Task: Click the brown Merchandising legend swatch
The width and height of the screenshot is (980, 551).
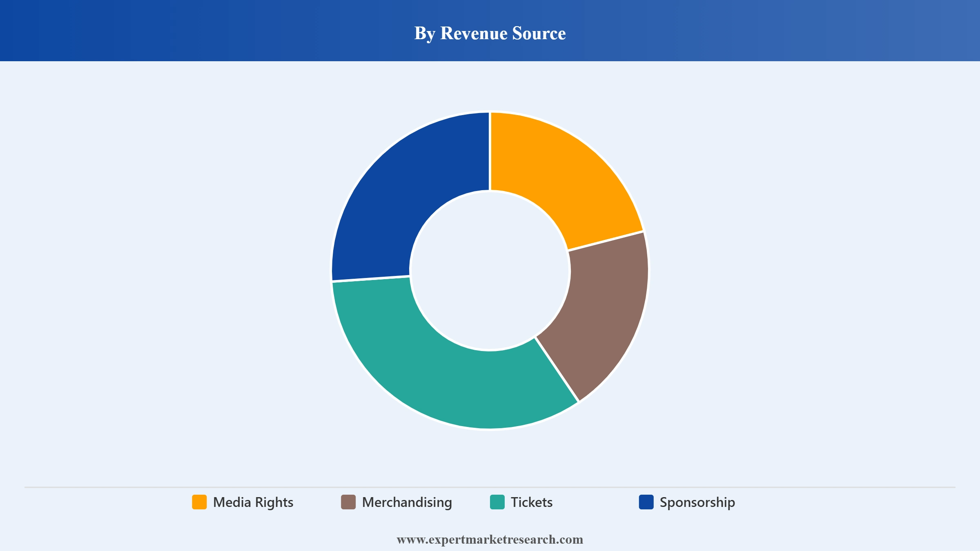Action: (x=348, y=502)
